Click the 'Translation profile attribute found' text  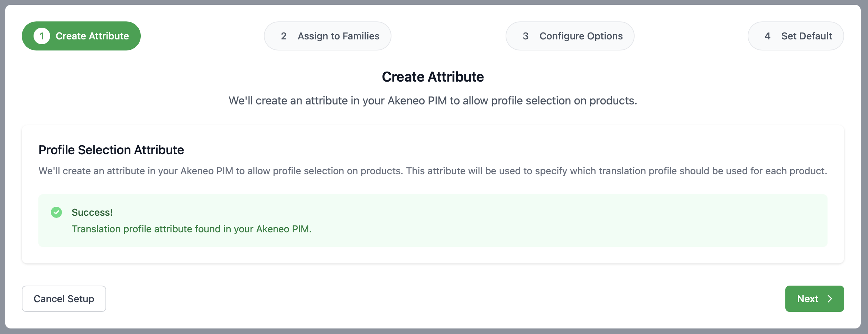click(191, 229)
